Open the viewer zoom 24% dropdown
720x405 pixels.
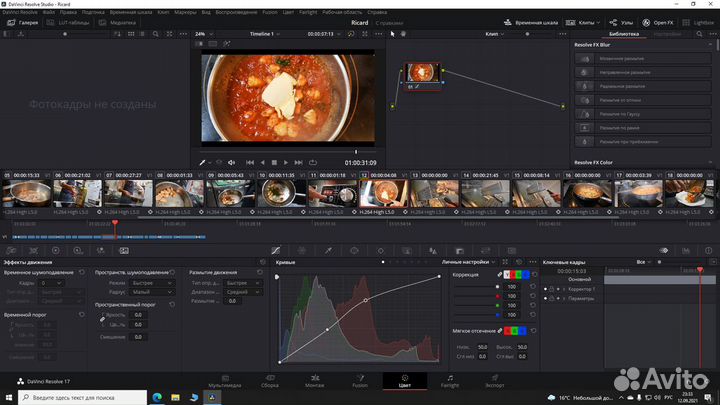coord(205,33)
